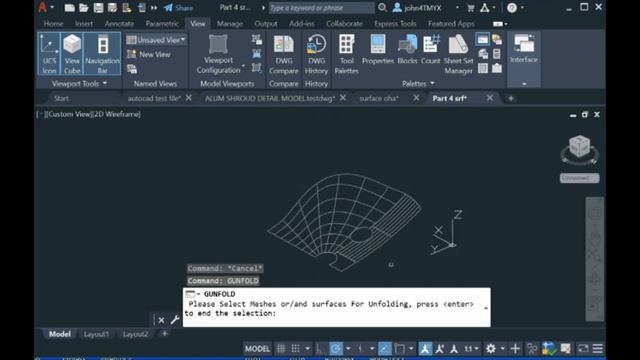Screen dimensions: 640x360
Task: Switch to surface oba drawing tab
Action: tap(379, 98)
